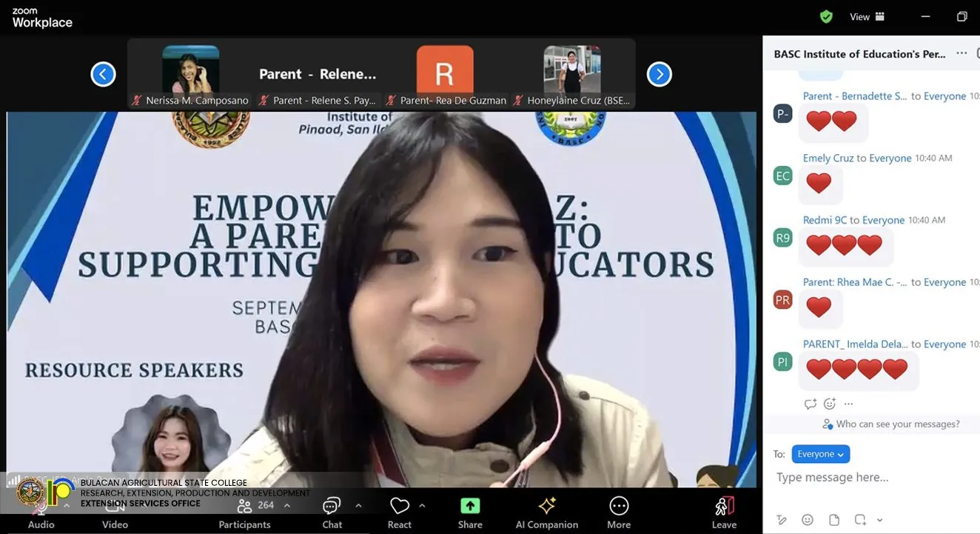Show next participants with right arrow

[659, 74]
